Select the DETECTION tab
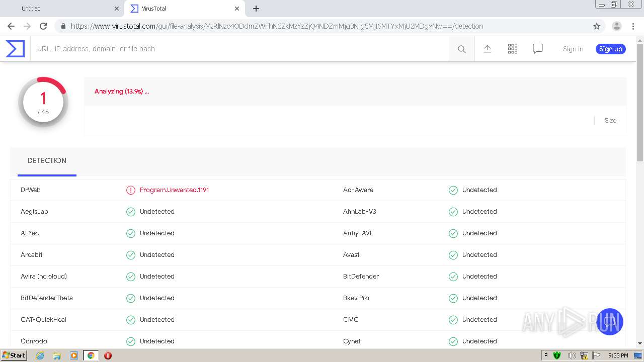This screenshot has height=362, width=644. [47, 160]
